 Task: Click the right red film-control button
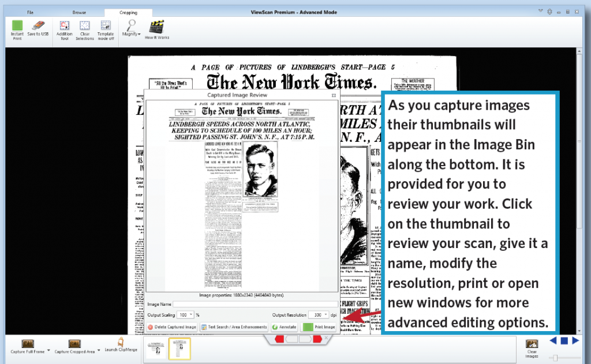[x=317, y=339]
